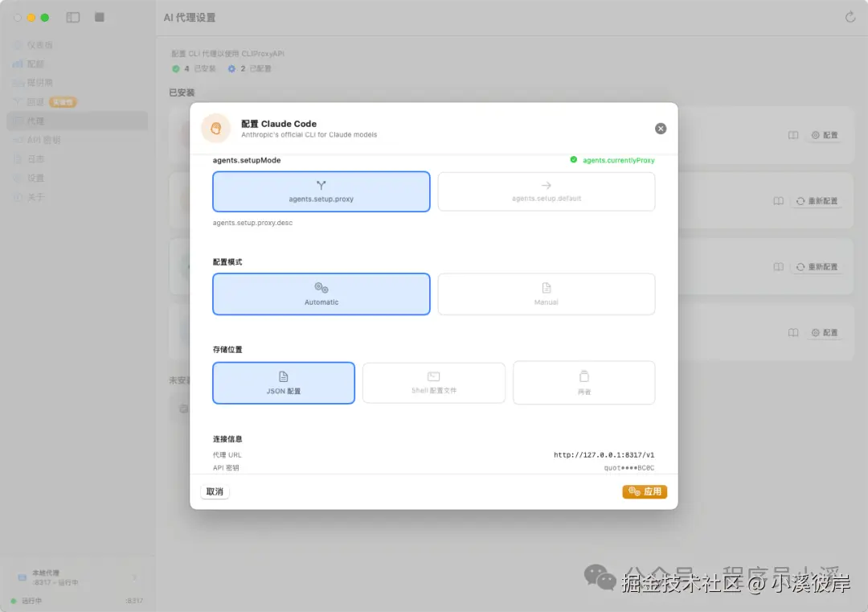The image size is (868, 612).
Task: Click the gears icon in Automatic option
Action: [321, 288]
